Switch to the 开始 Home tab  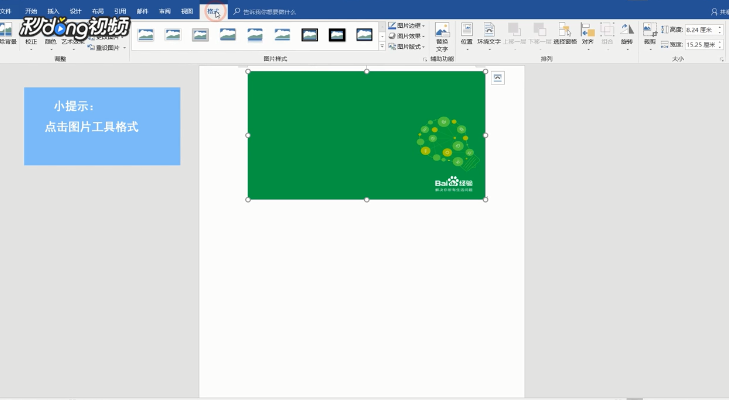coord(31,11)
